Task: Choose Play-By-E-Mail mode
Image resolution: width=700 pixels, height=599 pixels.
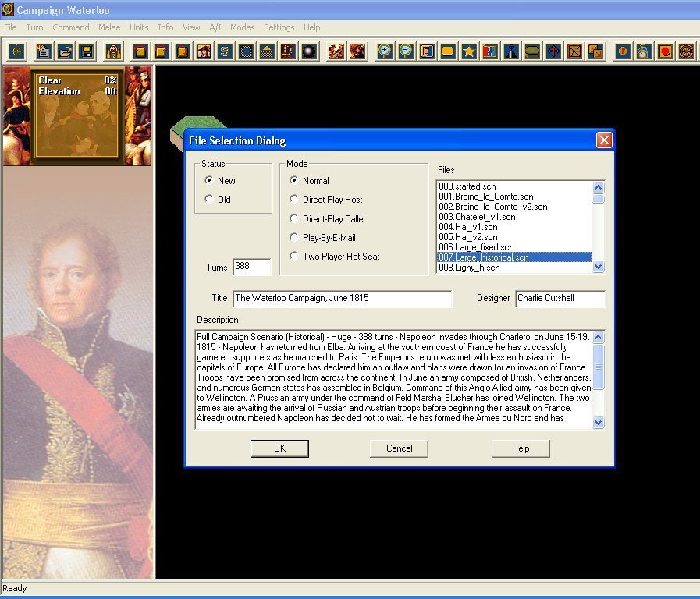Action: [294, 238]
